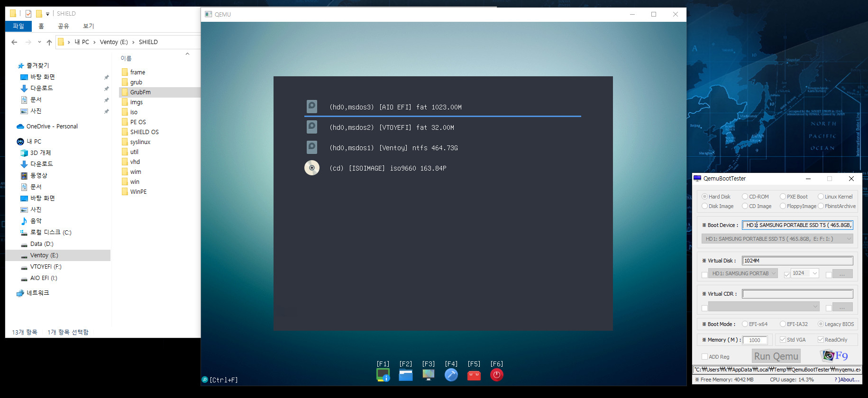
Task: Select the Ventoy ntfs partition disk icon
Action: tap(312, 147)
